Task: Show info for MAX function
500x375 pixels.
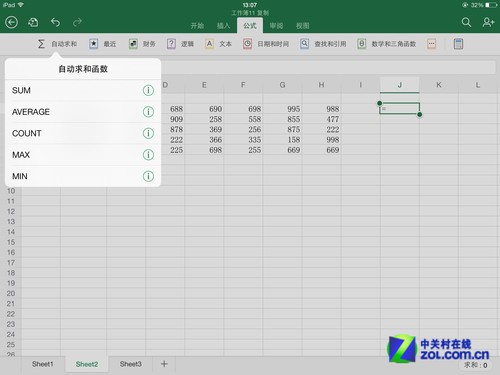Action: pos(148,155)
